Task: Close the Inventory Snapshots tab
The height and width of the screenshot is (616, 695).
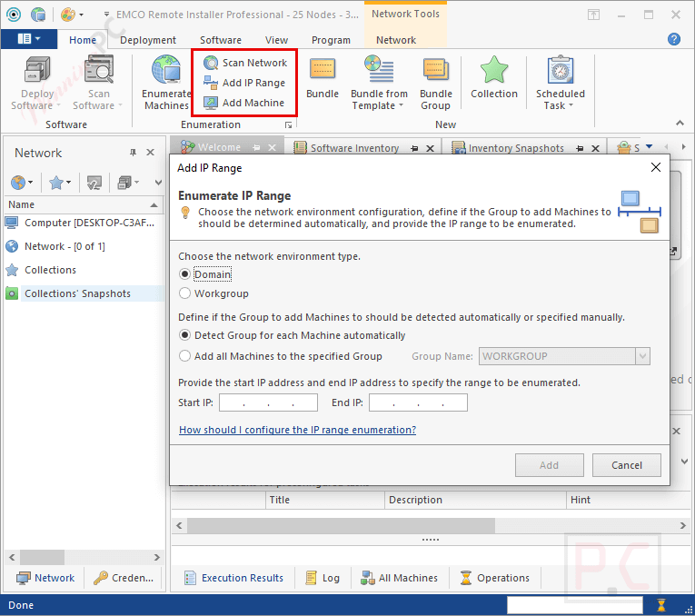Action: pos(595,148)
